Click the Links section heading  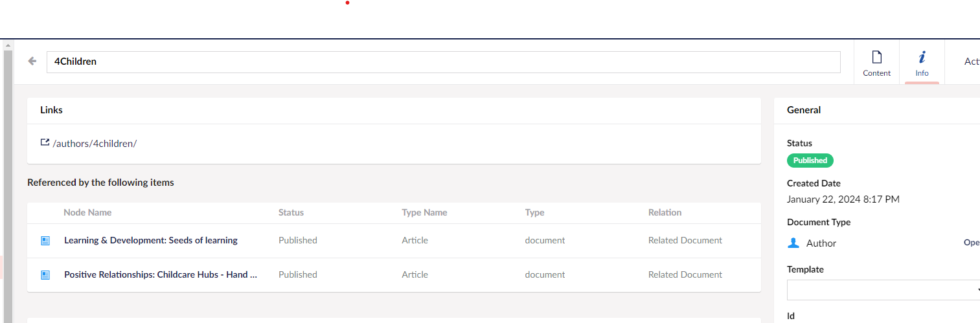pyautogui.click(x=51, y=110)
